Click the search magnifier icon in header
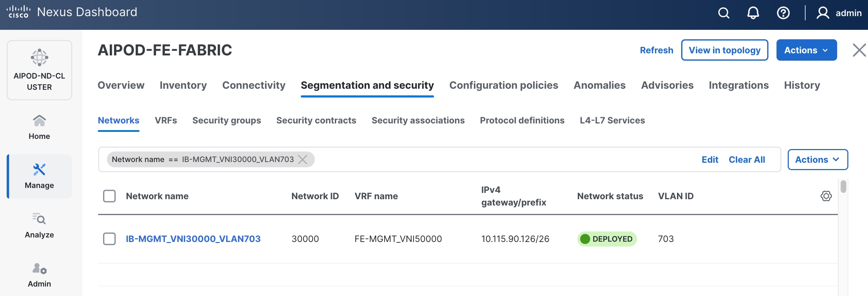The image size is (868, 296). point(724,13)
